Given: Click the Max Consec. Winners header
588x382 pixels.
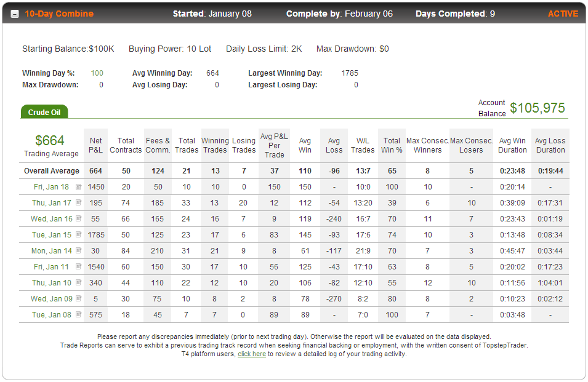Looking at the screenshot, I should point(427,145).
